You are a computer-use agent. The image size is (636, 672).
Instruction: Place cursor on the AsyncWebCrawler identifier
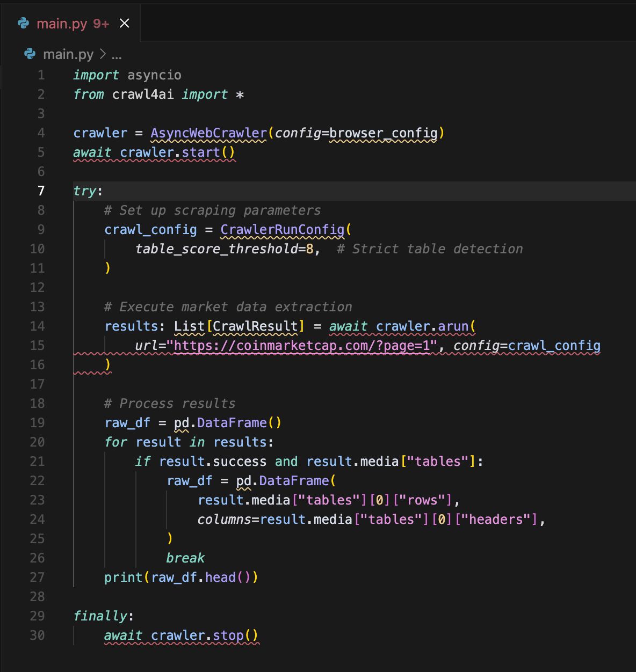click(x=208, y=133)
